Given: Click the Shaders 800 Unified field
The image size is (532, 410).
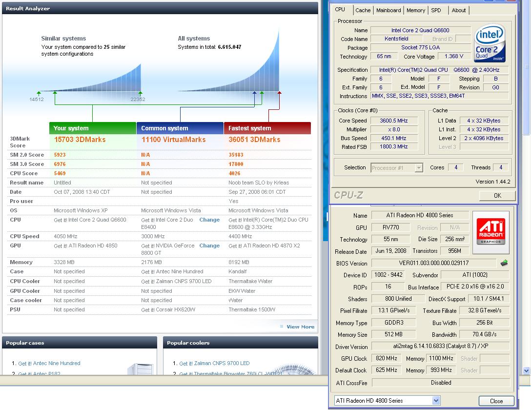Looking at the screenshot, I should (x=398, y=299).
